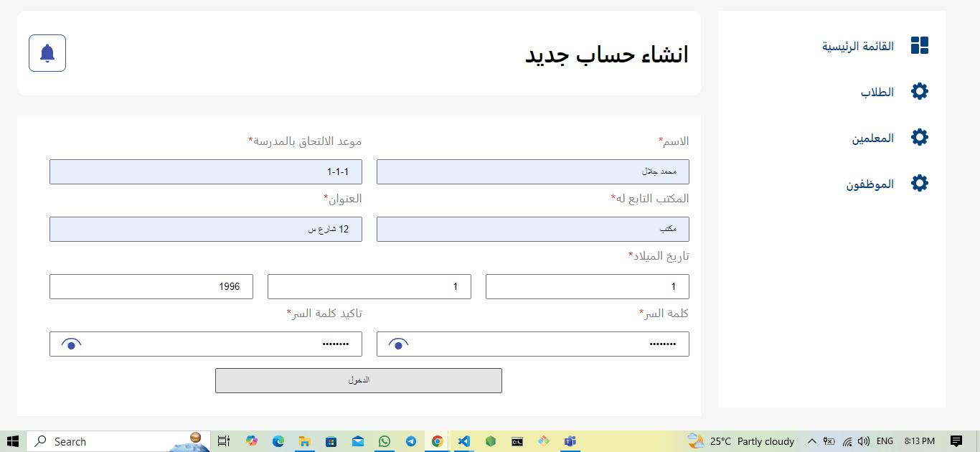Go to الطلاب section
Image resolution: width=980 pixels, height=452 pixels.
(x=877, y=92)
